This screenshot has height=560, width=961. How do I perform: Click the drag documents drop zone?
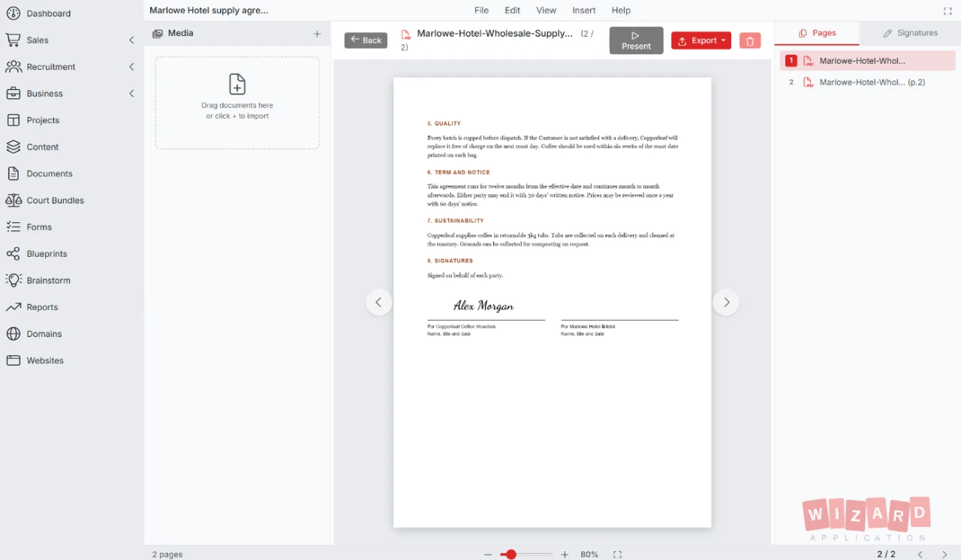[237, 103]
